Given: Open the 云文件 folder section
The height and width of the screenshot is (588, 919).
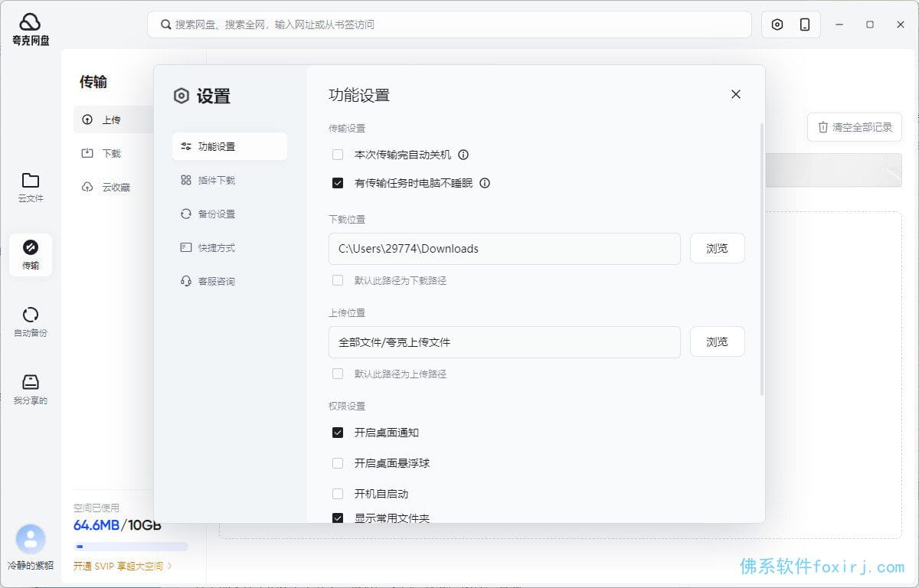Looking at the screenshot, I should tap(31, 187).
